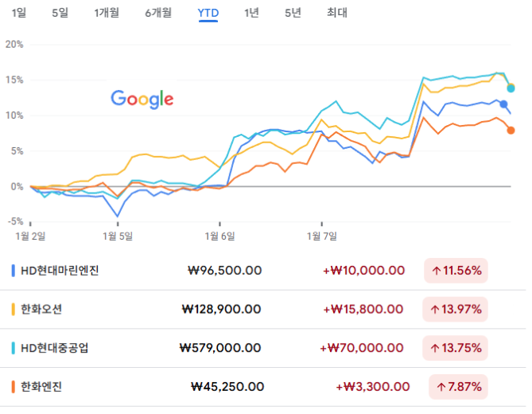This screenshot has height=414, width=532.
Task: Click the 7.87% up-arrow badge
Action: click(x=458, y=387)
